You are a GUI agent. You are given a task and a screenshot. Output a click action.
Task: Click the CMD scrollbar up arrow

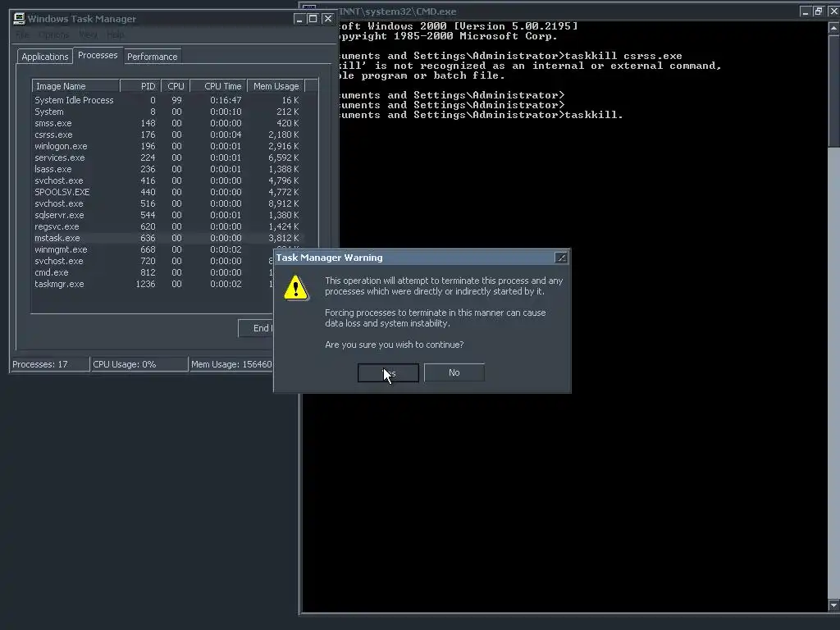[x=833, y=27]
